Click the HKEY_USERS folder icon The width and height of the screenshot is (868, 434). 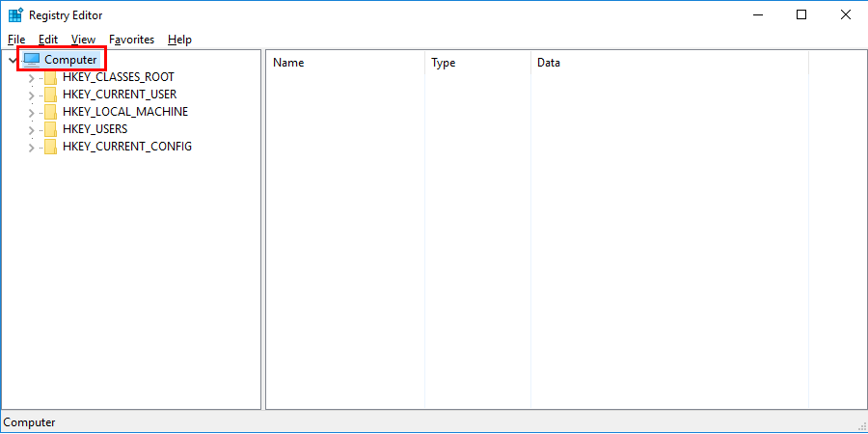[50, 129]
